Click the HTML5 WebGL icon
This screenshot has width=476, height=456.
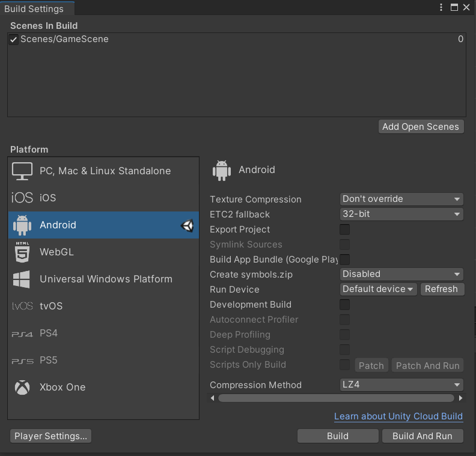[x=22, y=252]
